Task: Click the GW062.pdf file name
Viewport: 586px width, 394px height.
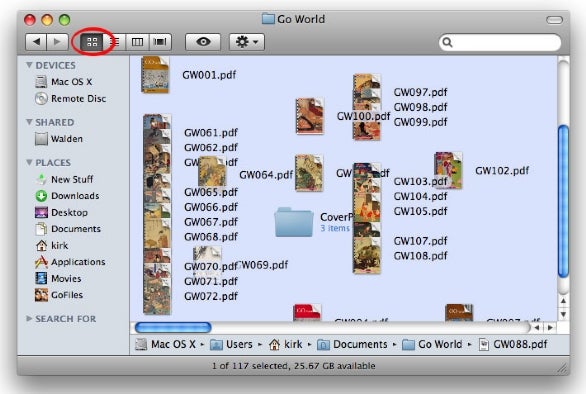Action: point(211,147)
